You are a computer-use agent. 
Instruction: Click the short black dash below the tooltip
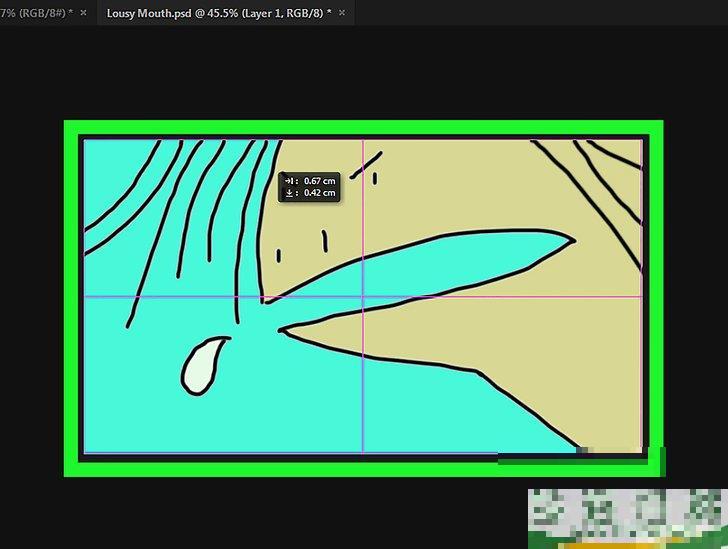tap(325, 241)
